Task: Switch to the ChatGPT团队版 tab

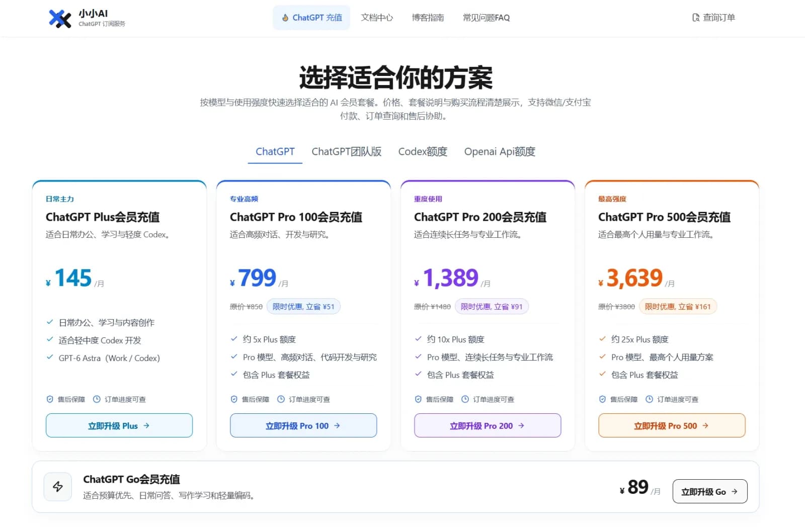Action: pyautogui.click(x=347, y=152)
